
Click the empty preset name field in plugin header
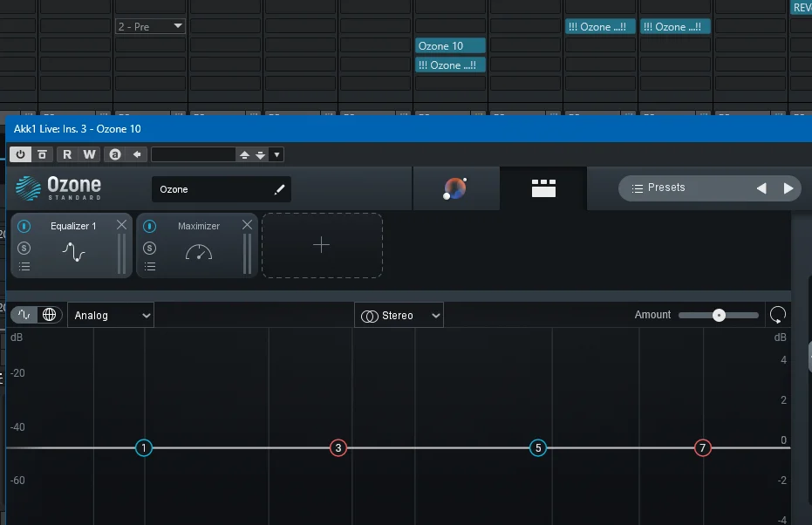pyautogui.click(x=193, y=154)
